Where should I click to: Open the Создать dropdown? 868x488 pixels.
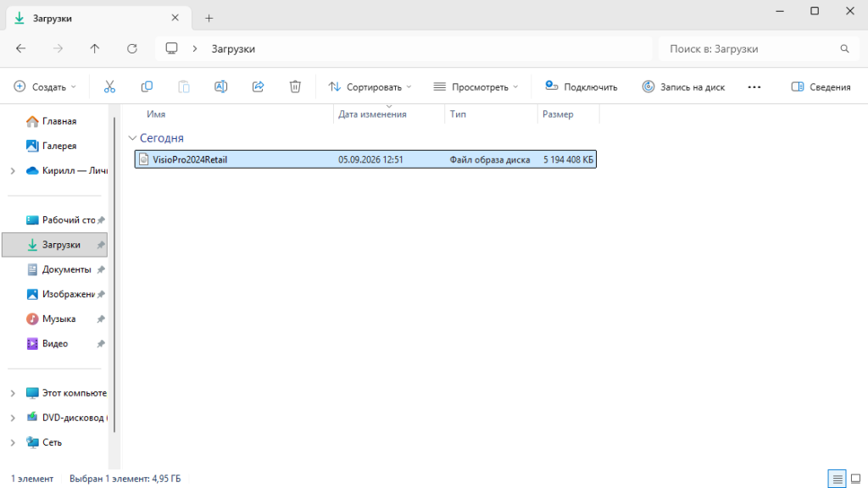point(45,87)
